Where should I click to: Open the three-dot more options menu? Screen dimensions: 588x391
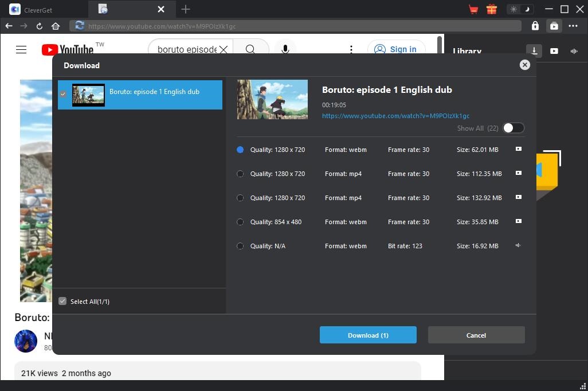[573, 26]
